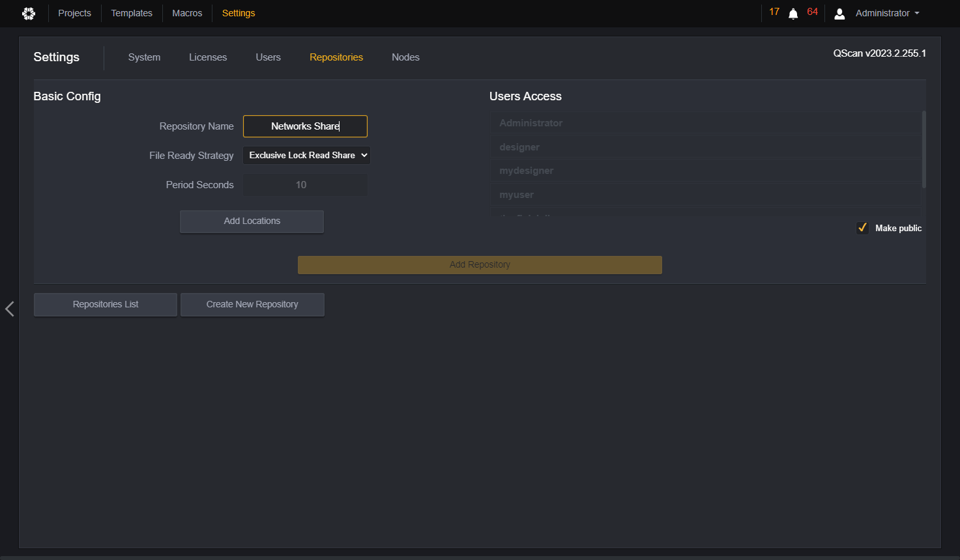Select Administrator in Users Access list
Screen dimensions: 960x560
706,123
